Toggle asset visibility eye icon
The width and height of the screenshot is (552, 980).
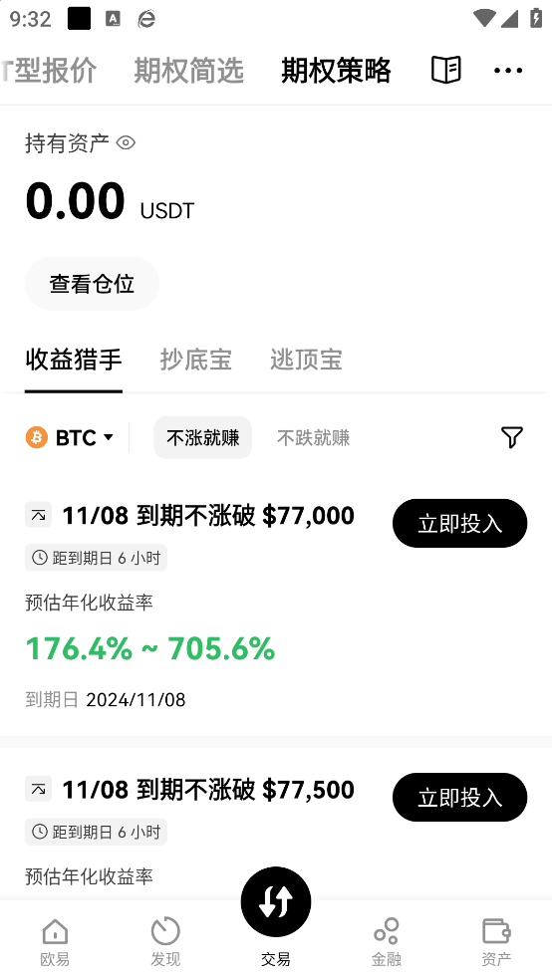(126, 143)
